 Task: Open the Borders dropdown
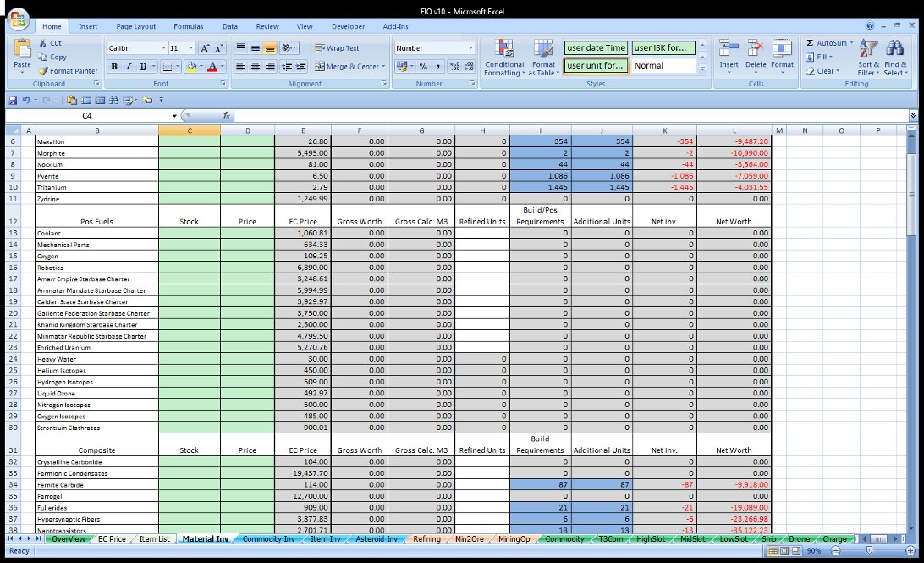coord(178,67)
